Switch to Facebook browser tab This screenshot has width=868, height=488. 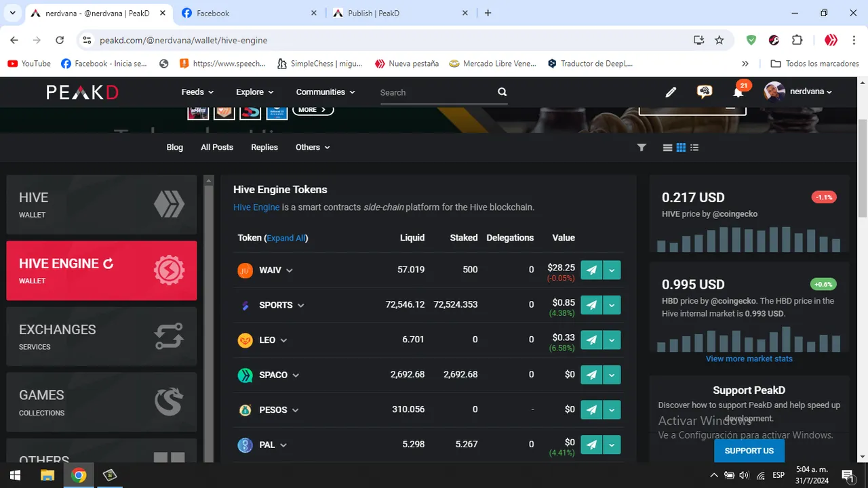coord(248,13)
